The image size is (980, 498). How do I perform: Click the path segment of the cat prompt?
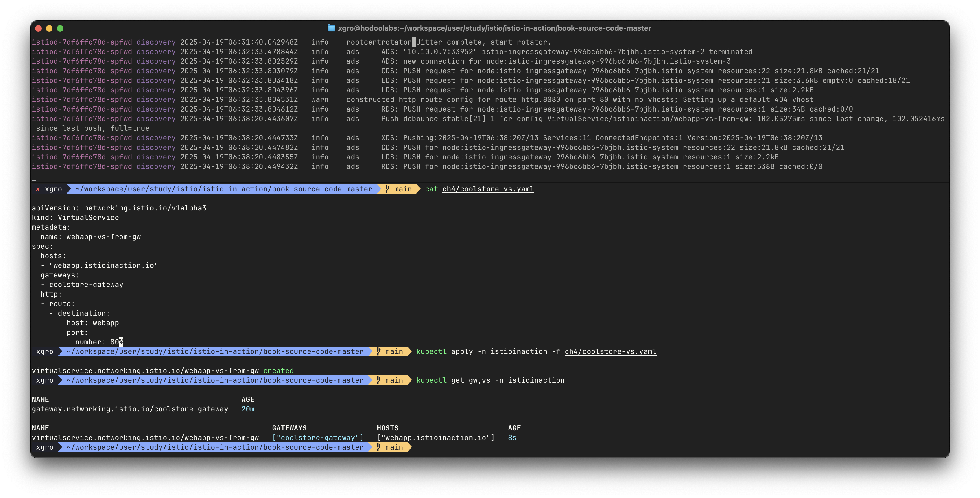click(x=223, y=189)
